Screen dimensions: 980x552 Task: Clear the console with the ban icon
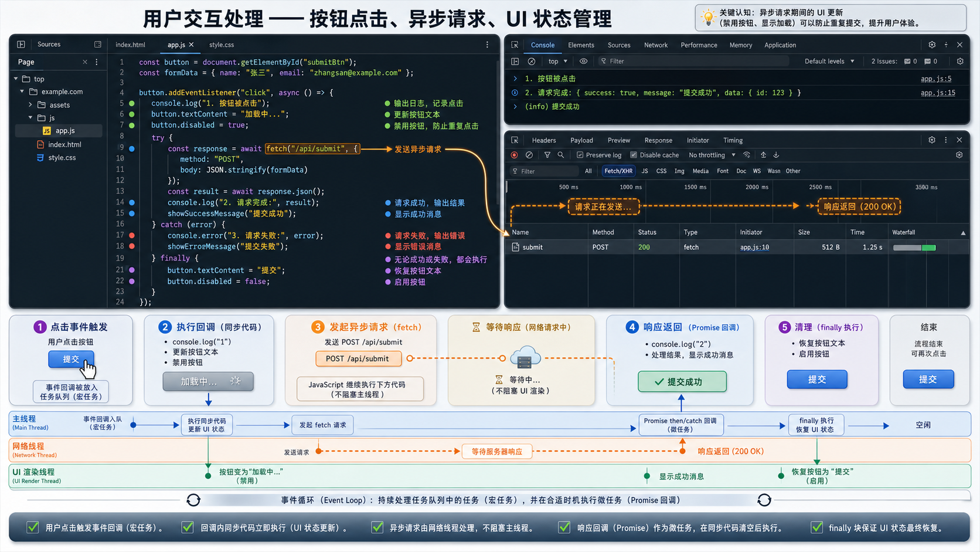pos(532,61)
